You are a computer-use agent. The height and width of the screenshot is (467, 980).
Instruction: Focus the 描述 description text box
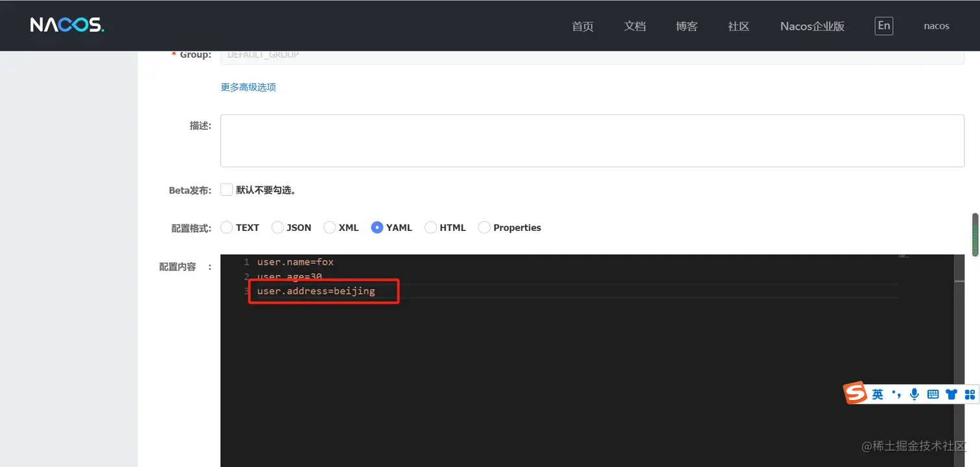click(x=592, y=141)
